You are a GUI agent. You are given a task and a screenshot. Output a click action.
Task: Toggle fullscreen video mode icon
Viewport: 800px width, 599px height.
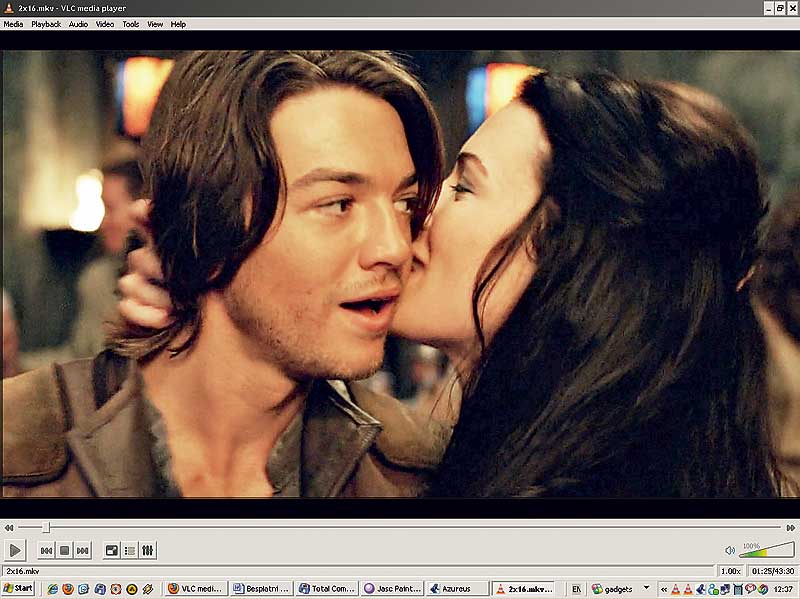point(111,551)
